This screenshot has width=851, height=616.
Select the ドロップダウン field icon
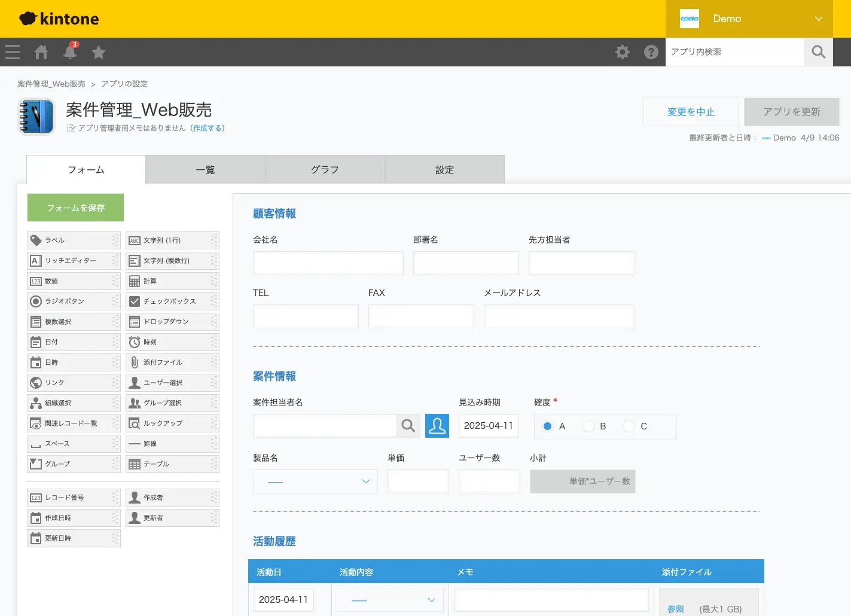pos(135,322)
